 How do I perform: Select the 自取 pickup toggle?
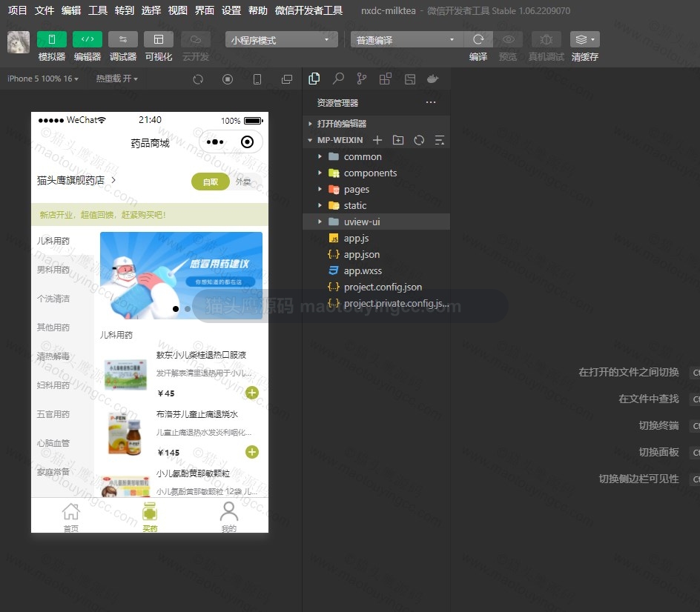click(x=211, y=182)
